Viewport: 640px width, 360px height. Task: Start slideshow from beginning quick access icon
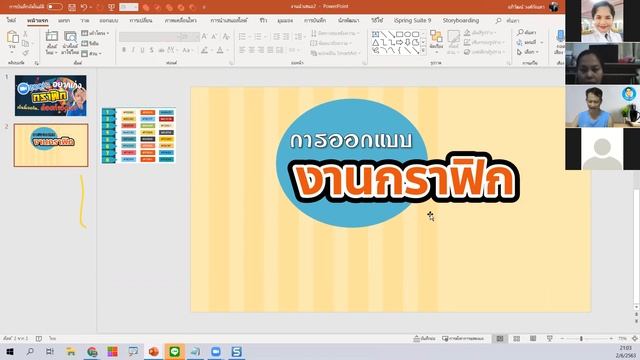click(x=111, y=7)
